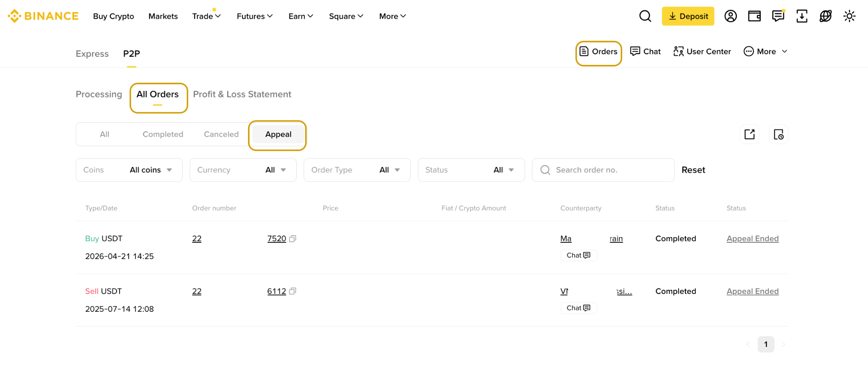Click Reset to clear filters

tap(693, 170)
